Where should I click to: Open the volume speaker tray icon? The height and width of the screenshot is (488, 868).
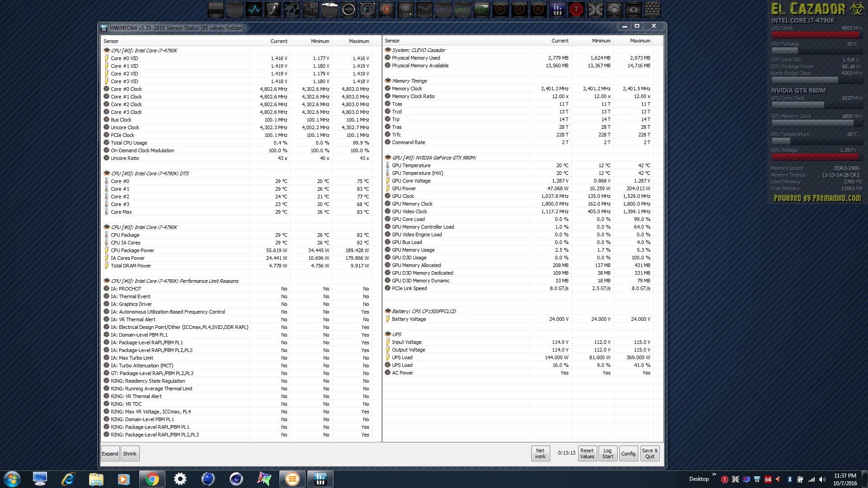pos(822,479)
